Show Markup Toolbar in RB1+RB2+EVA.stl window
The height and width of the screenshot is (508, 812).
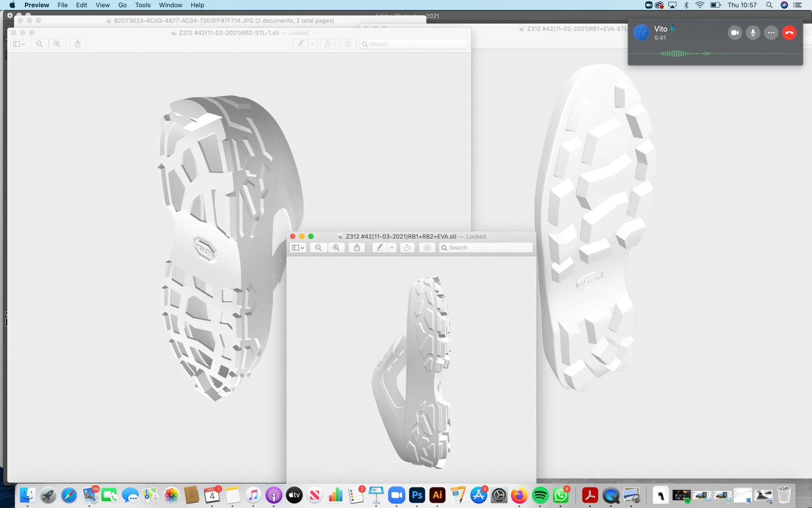(427, 248)
